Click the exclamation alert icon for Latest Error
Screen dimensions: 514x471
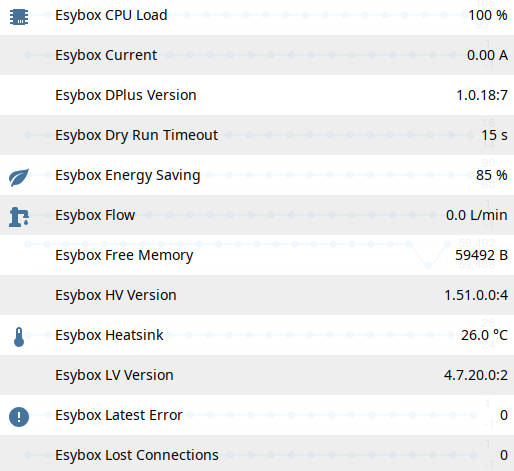19,417
